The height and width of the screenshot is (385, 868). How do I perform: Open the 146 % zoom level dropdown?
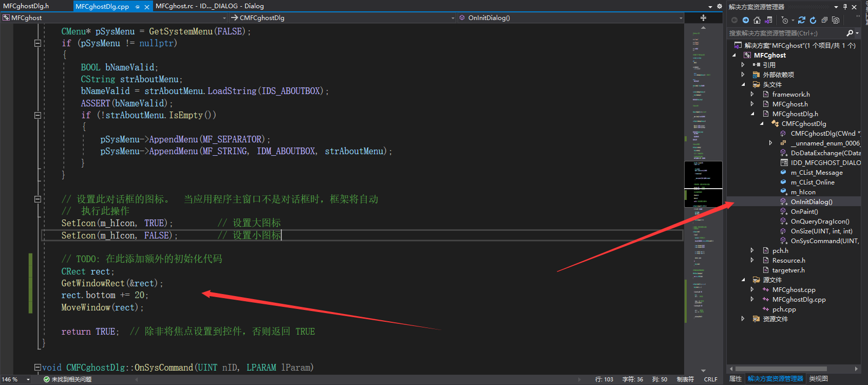click(28, 379)
